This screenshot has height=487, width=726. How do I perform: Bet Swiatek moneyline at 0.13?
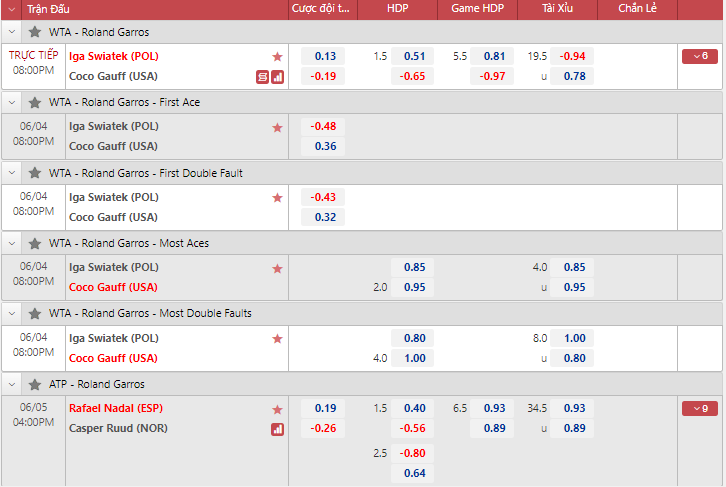click(323, 56)
